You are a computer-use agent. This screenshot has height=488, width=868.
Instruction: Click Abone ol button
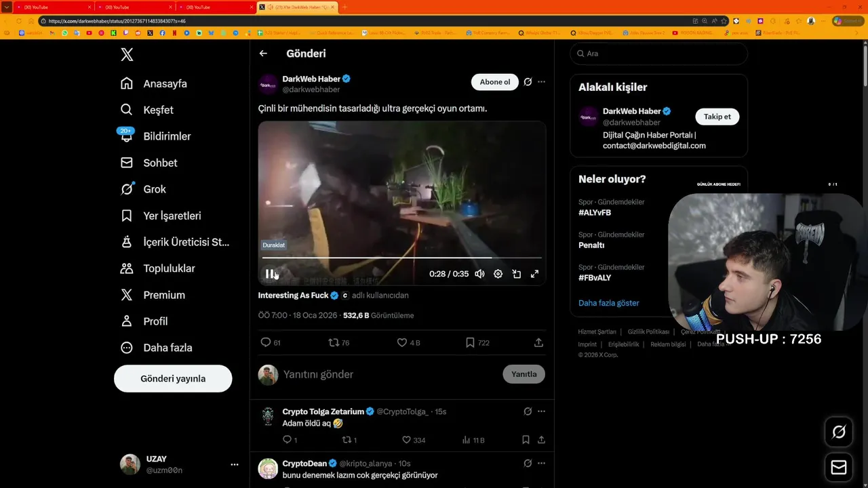coord(495,82)
